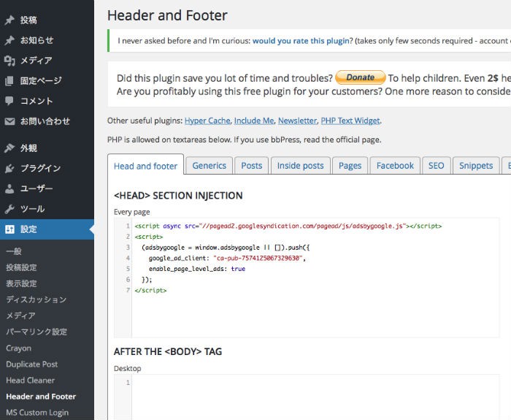Go to パーマリンク設定 submenu

pyautogui.click(x=36, y=332)
